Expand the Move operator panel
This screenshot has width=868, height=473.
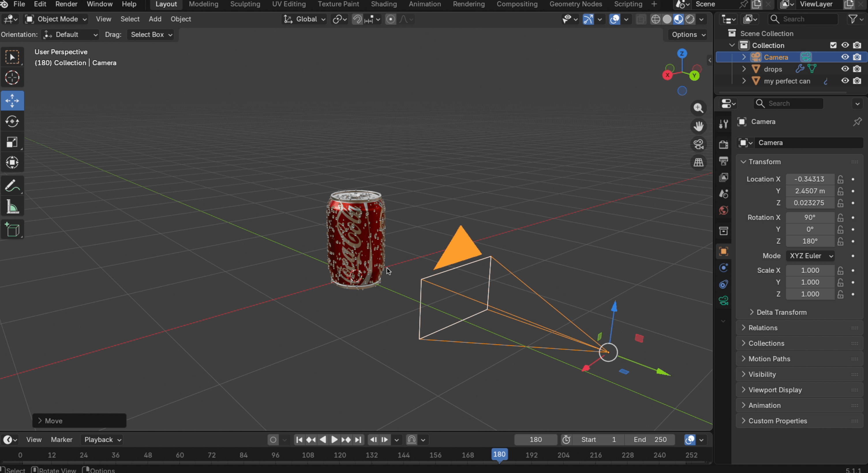point(79,421)
